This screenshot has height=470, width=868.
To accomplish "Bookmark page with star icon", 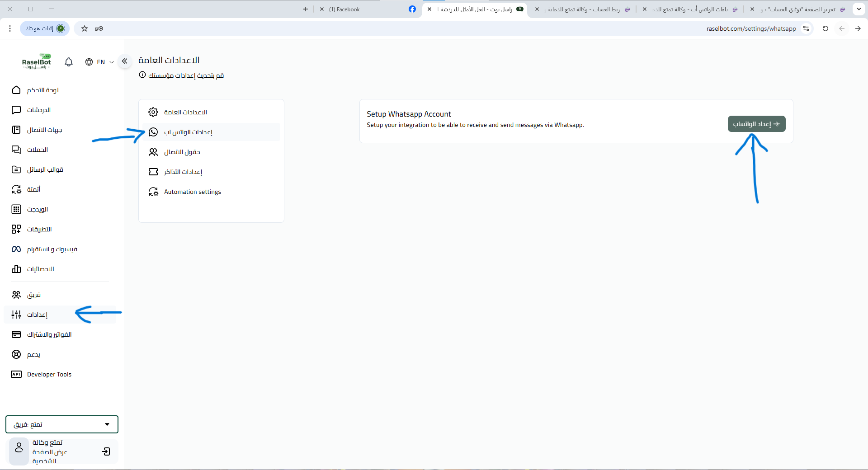I will (85, 28).
